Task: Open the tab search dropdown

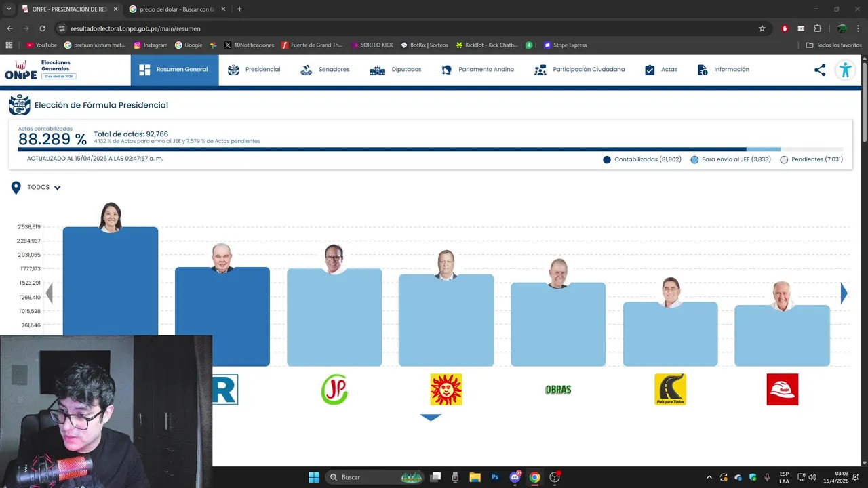Action: click(9, 9)
